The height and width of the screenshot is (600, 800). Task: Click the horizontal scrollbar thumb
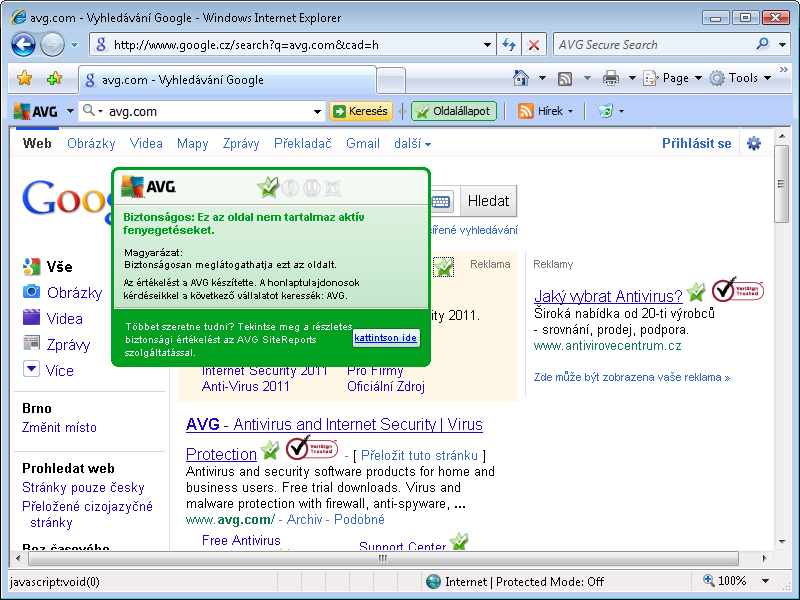click(383, 558)
